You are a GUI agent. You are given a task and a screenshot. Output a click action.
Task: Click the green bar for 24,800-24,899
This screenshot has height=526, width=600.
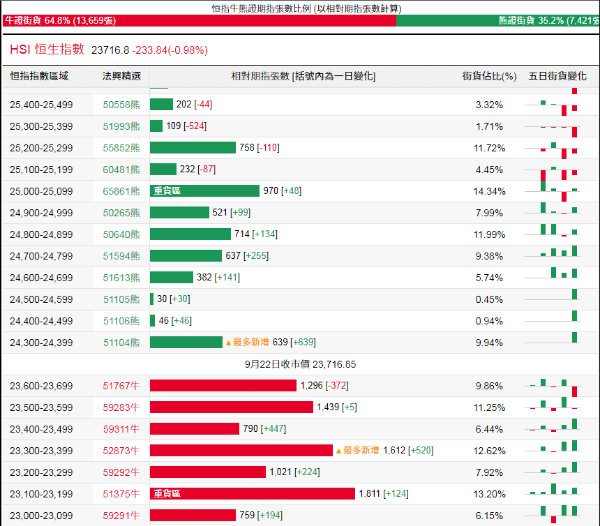(x=190, y=234)
